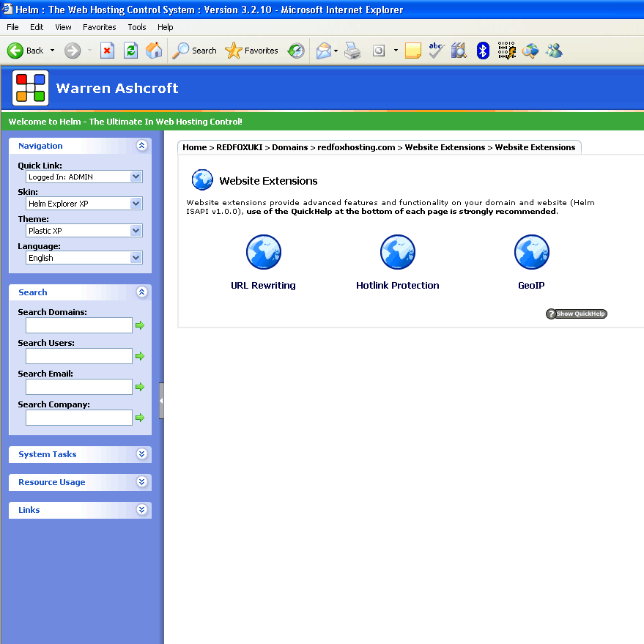Image resolution: width=644 pixels, height=644 pixels.
Task: Click the globe magnifier toolbar icon
Action: point(530,51)
